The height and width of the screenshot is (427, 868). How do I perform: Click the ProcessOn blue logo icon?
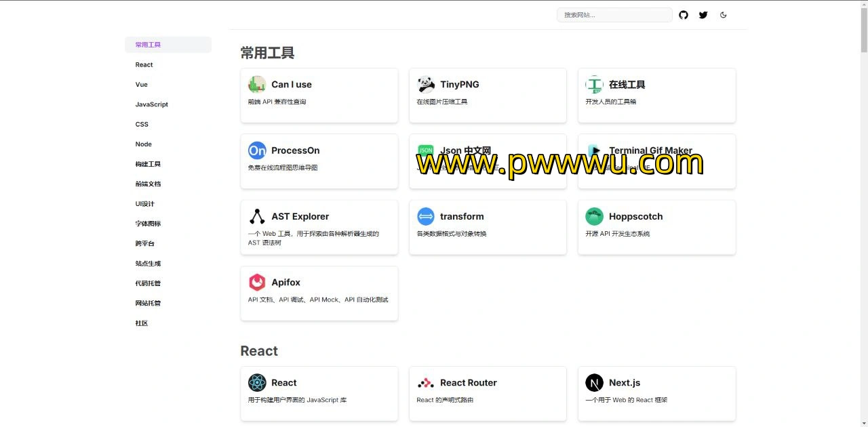(x=257, y=150)
